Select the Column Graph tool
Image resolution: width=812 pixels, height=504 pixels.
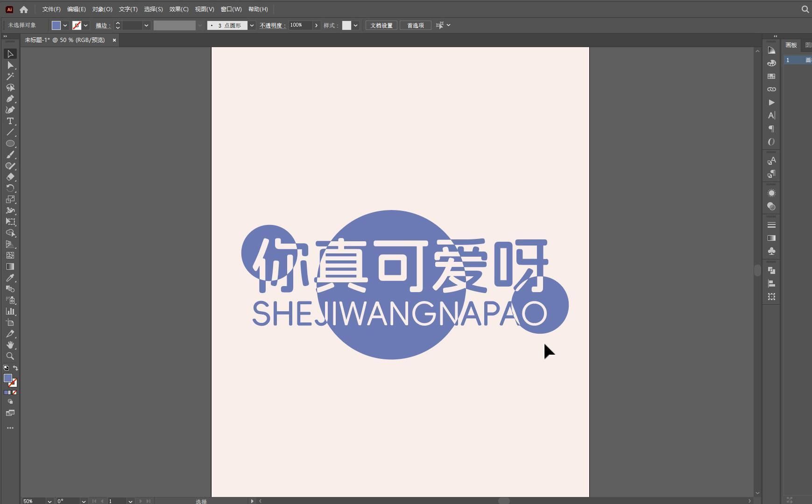click(10, 312)
